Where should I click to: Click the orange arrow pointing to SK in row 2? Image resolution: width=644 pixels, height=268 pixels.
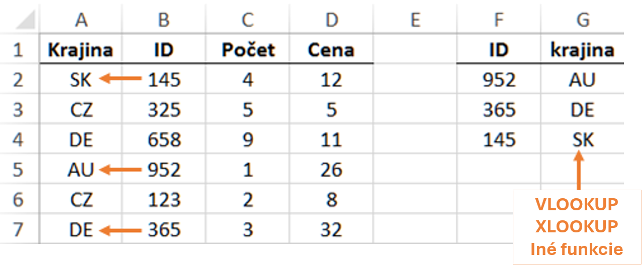tap(121, 78)
